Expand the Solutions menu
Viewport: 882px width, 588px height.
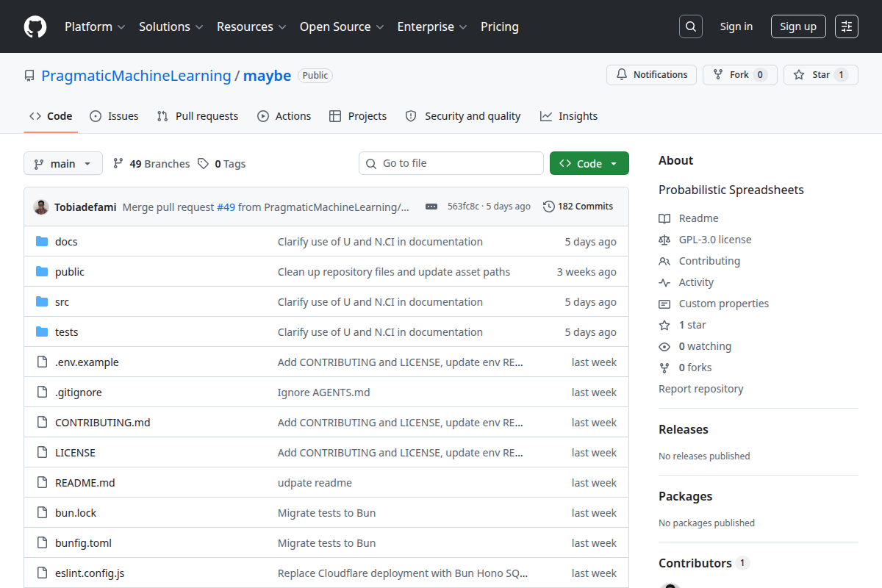(x=171, y=26)
